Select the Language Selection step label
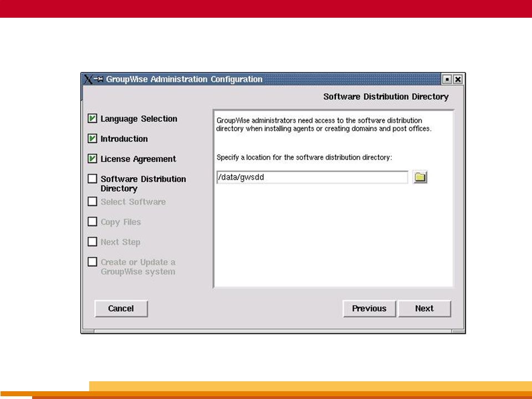 pos(139,119)
